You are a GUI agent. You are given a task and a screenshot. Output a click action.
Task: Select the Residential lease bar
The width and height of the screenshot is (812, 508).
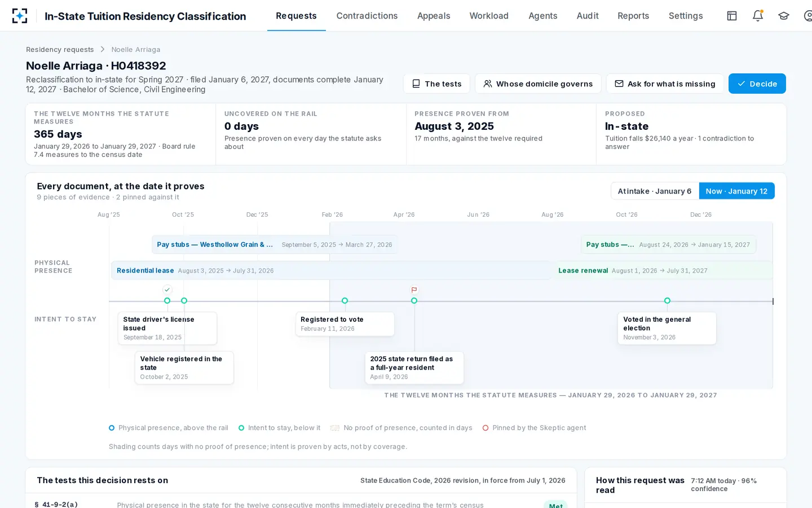click(331, 270)
